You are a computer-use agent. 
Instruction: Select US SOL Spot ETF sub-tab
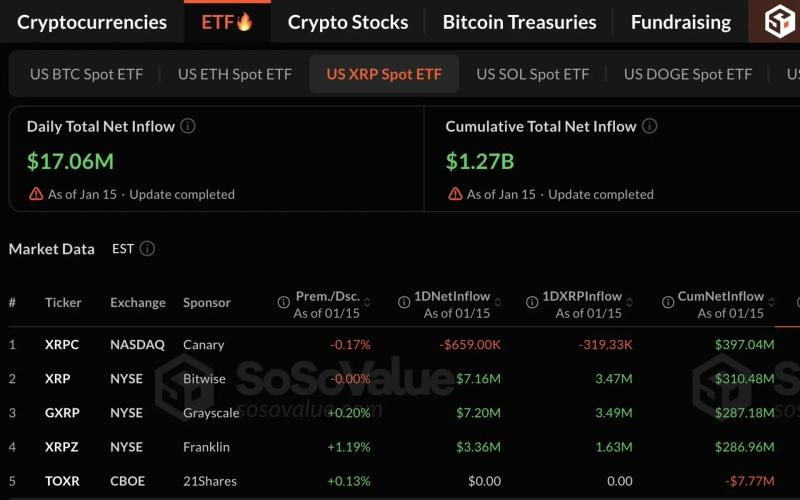[532, 74]
